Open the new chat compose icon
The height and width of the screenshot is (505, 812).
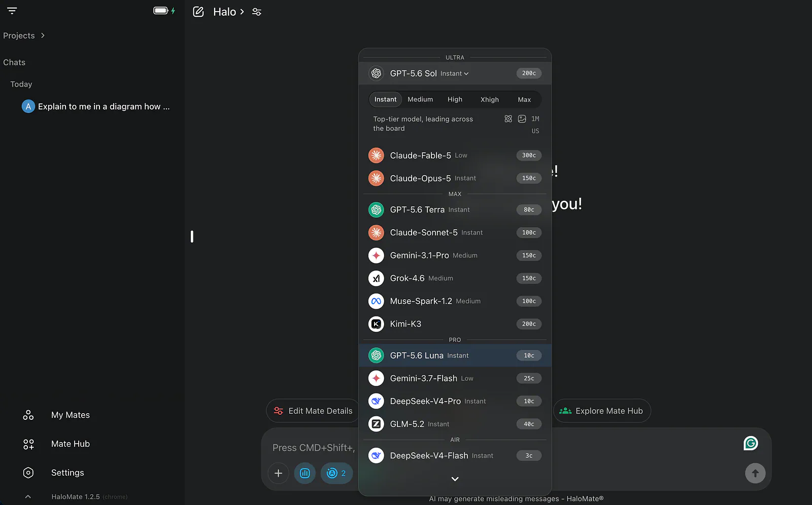point(198,12)
